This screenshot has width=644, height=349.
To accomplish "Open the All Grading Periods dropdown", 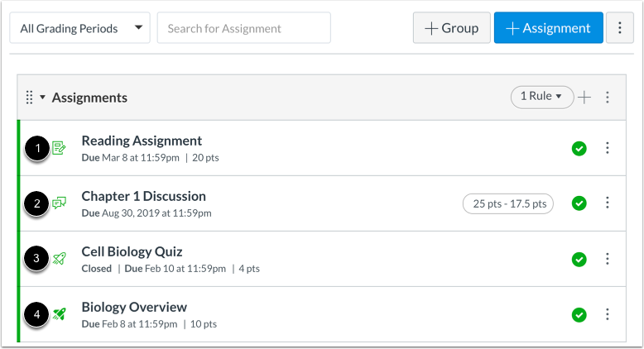I will (79, 28).
